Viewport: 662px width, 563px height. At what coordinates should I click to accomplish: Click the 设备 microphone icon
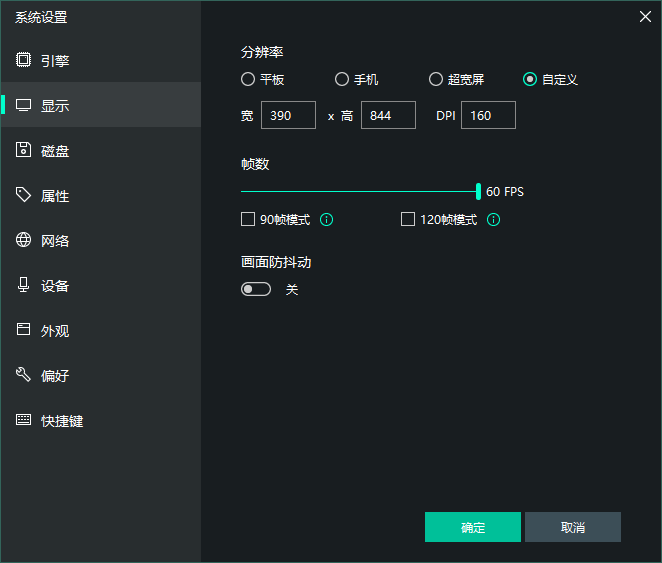pos(23,285)
